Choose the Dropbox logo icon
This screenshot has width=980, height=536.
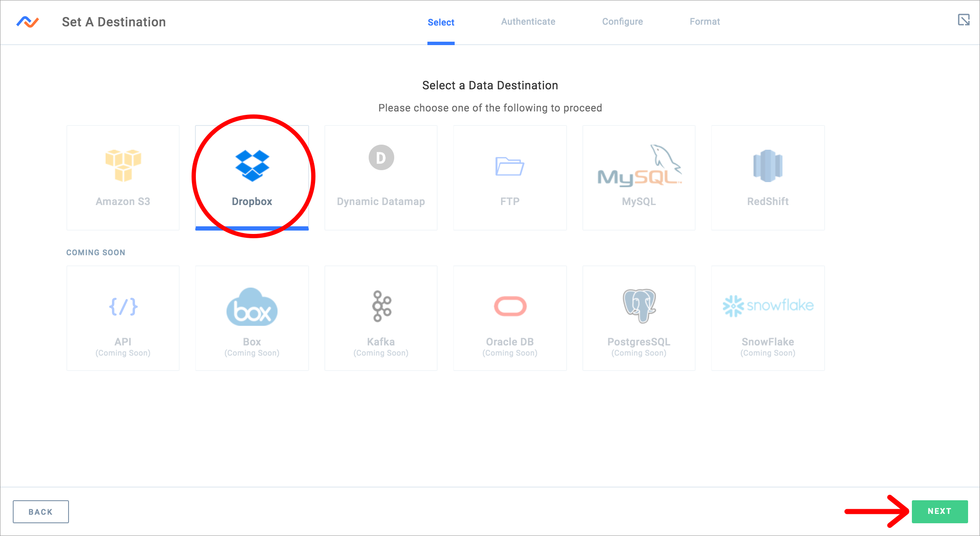point(252,165)
